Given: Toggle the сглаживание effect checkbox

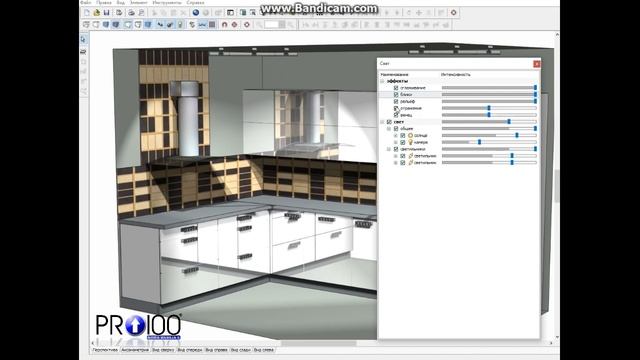Looking at the screenshot, I should (x=396, y=88).
